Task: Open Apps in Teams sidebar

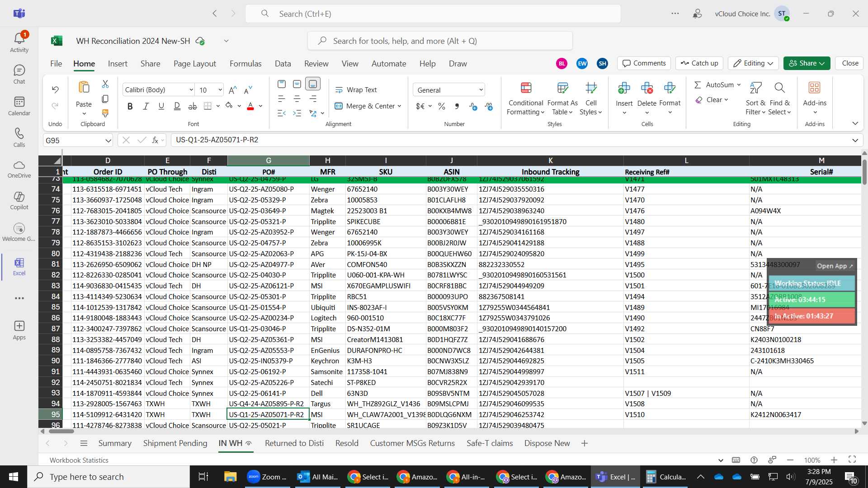Action: coord(19,330)
